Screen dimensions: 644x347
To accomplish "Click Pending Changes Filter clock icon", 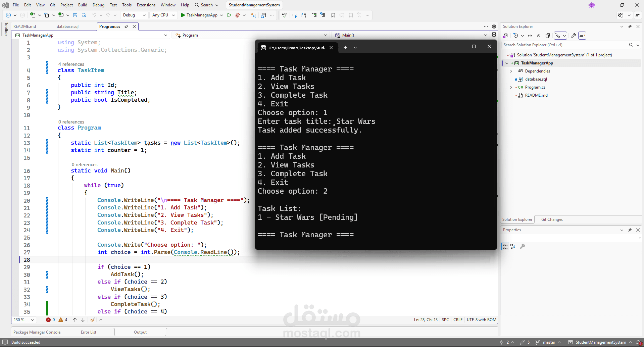I will 515,36.
